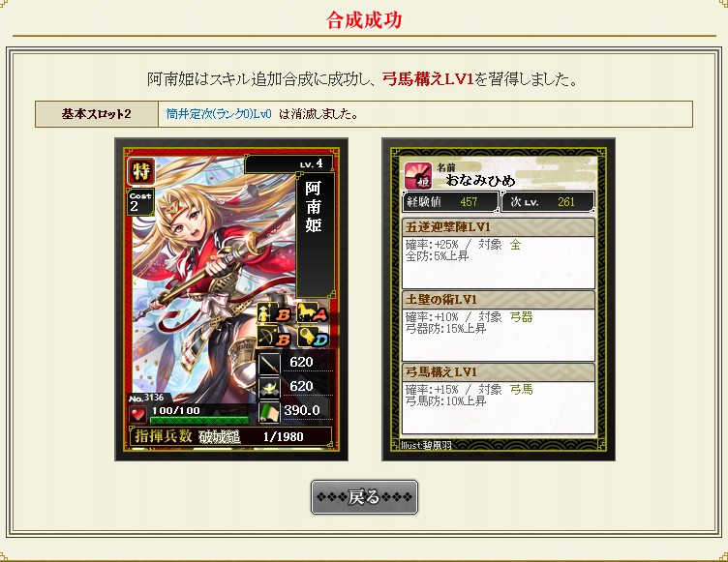The width and height of the screenshot is (728, 562).
Task: Click the red heart HP icon
Action: [137, 414]
